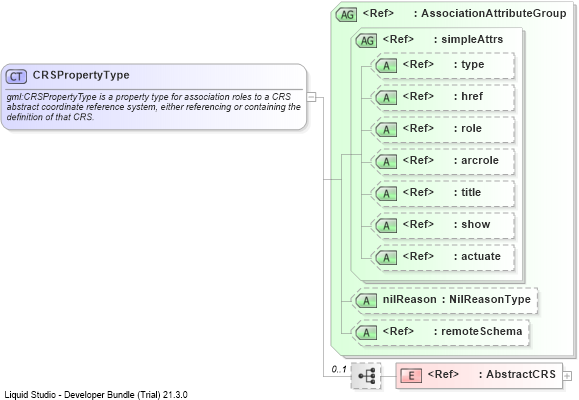
Task: Select the AssociationAttributeGroup label
Action: [x=494, y=13]
